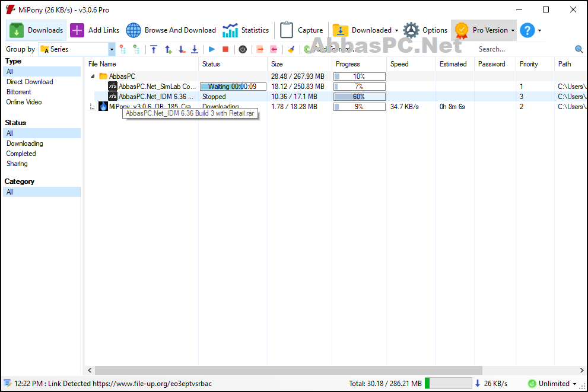Filter by Sharing status
The height and width of the screenshot is (392, 588).
(x=17, y=164)
